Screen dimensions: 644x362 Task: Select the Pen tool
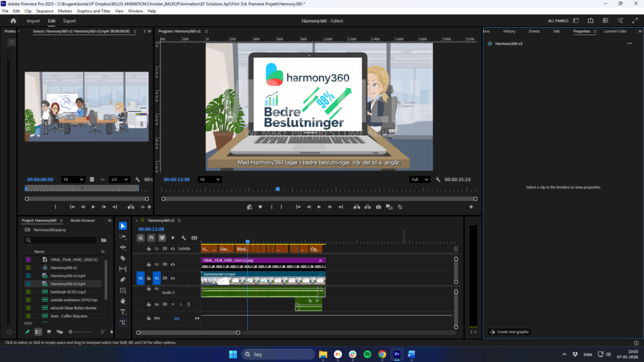click(x=123, y=280)
